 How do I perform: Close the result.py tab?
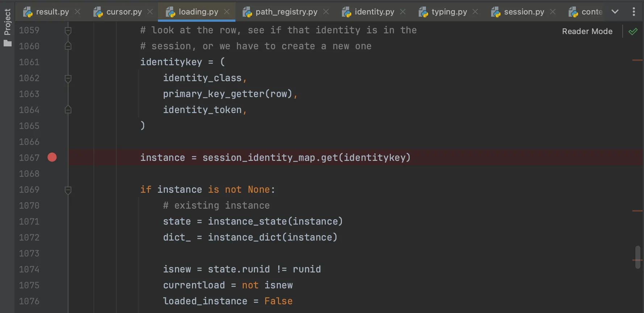(78, 12)
